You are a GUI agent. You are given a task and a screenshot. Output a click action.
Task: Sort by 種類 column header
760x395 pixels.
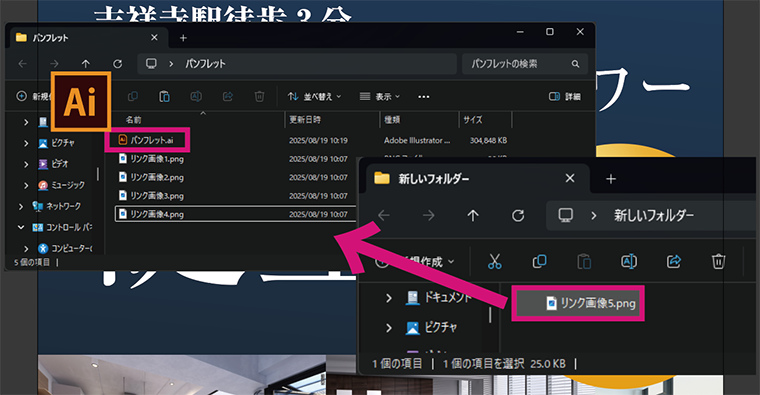tap(392, 120)
